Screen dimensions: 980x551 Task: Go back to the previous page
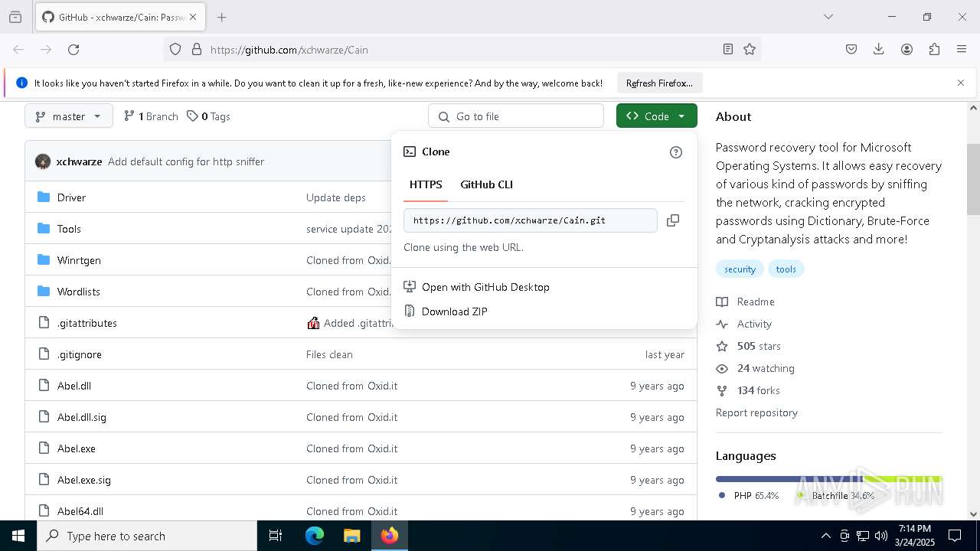pyautogui.click(x=18, y=49)
